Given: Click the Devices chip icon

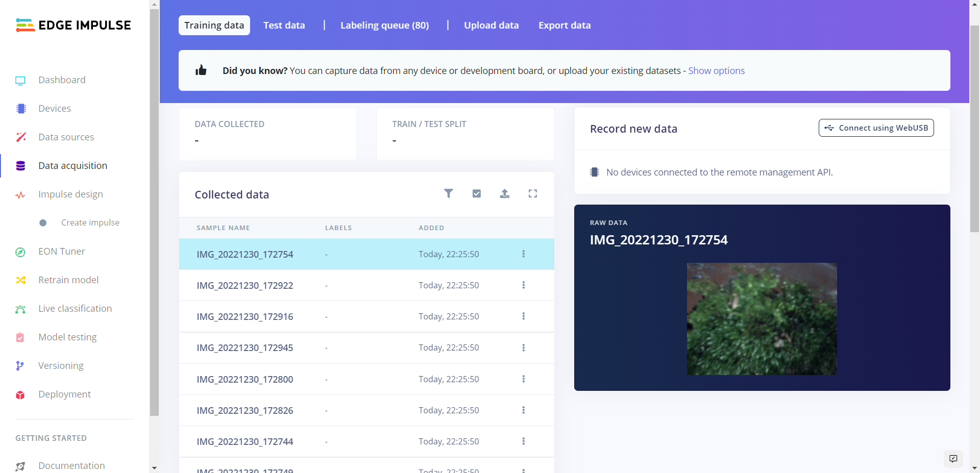Looking at the screenshot, I should 21,109.
